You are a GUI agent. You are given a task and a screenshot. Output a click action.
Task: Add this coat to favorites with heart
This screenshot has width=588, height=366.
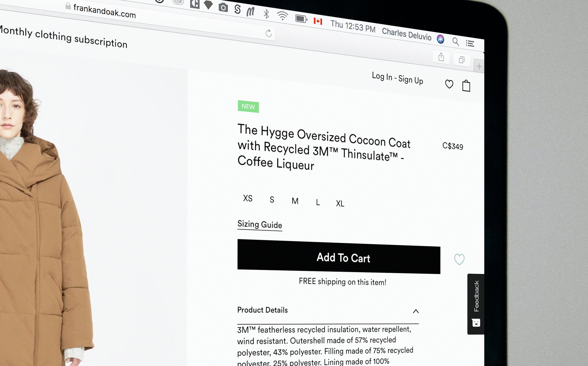[459, 259]
